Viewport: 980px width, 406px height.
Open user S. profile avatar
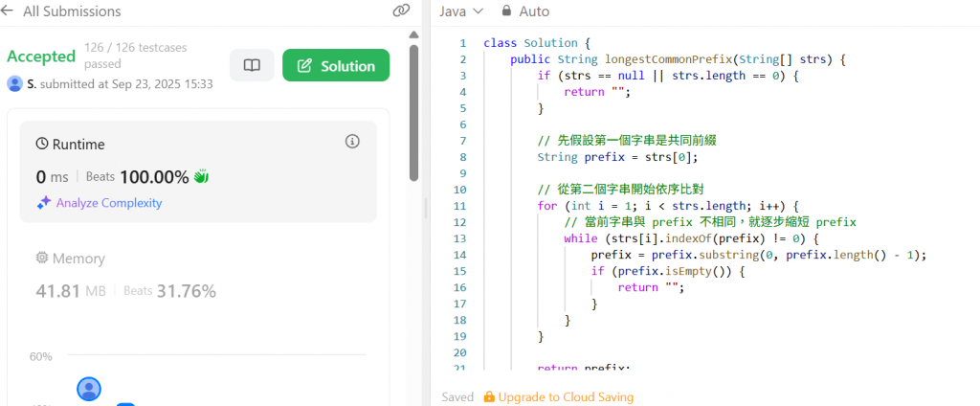(x=15, y=84)
